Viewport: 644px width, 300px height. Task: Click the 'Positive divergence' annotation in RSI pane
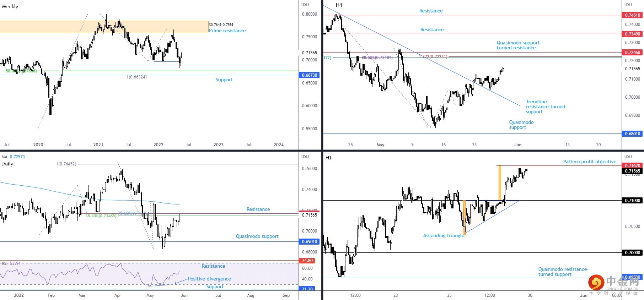tap(209, 279)
